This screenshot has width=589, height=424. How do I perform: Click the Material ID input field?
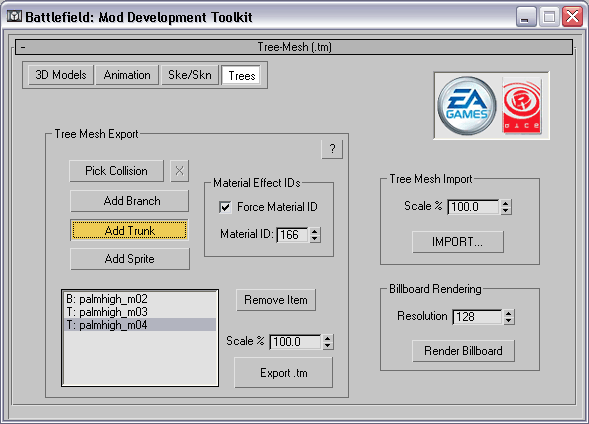[x=293, y=235]
